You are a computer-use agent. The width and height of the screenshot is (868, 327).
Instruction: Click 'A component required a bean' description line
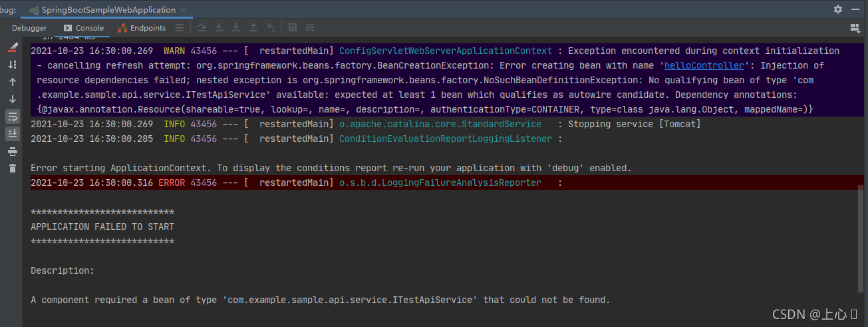click(x=321, y=300)
